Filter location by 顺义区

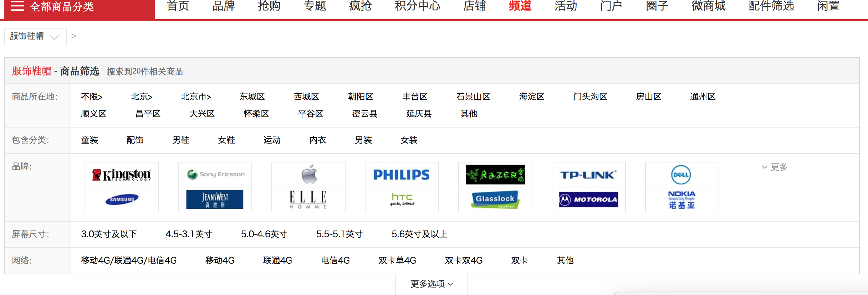[94, 114]
